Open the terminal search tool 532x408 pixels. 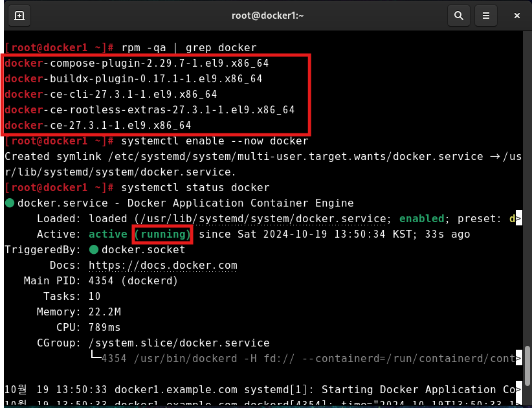[x=459, y=16]
